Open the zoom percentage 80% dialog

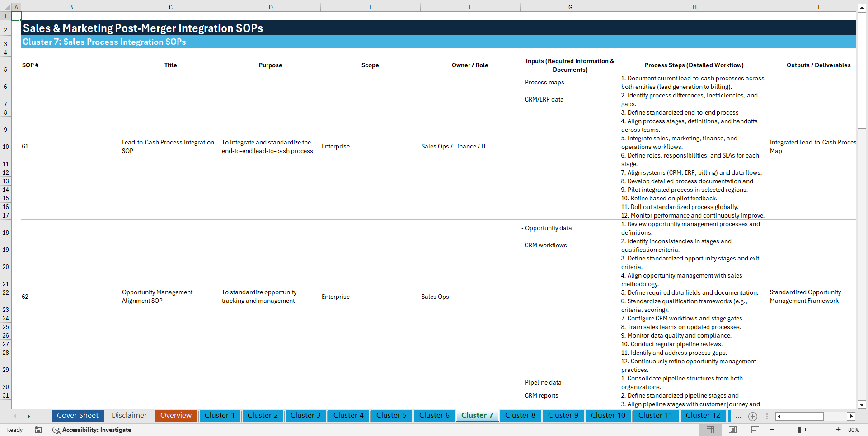click(x=854, y=430)
